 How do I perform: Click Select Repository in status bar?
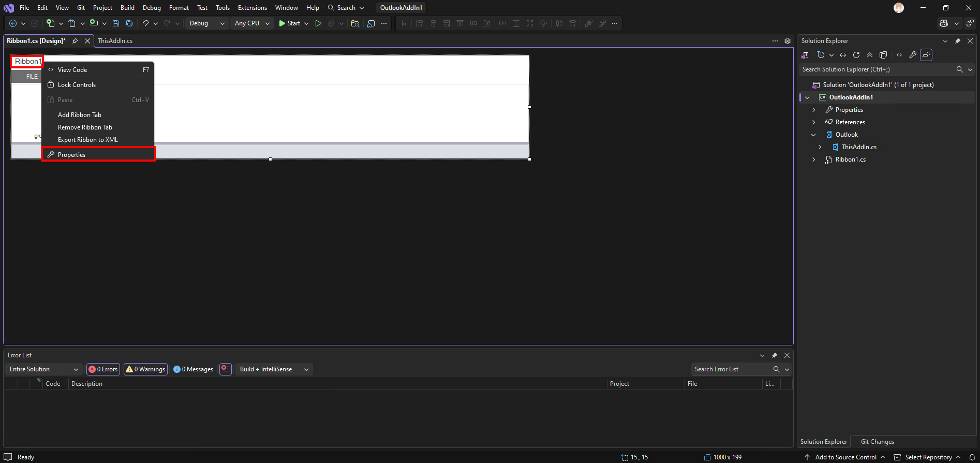pos(928,457)
